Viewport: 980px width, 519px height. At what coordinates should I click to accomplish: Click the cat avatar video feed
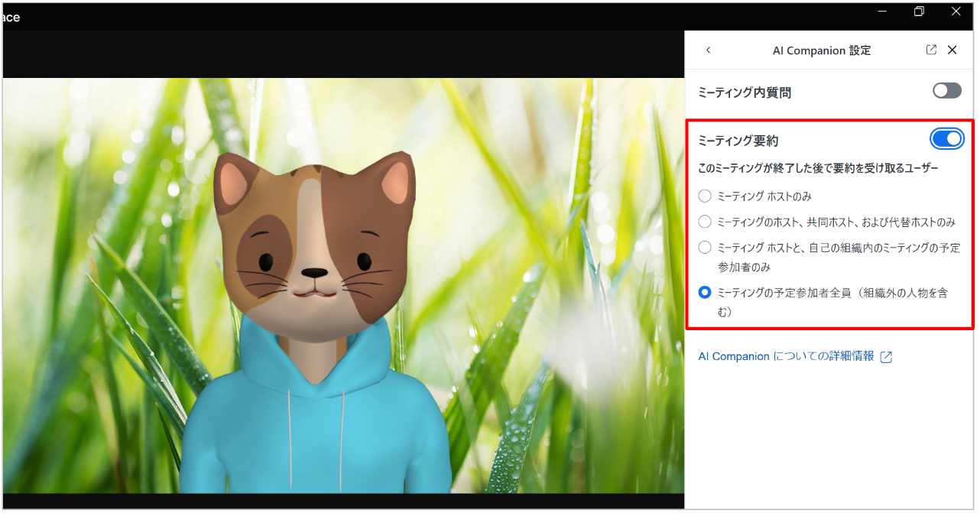tap(343, 286)
